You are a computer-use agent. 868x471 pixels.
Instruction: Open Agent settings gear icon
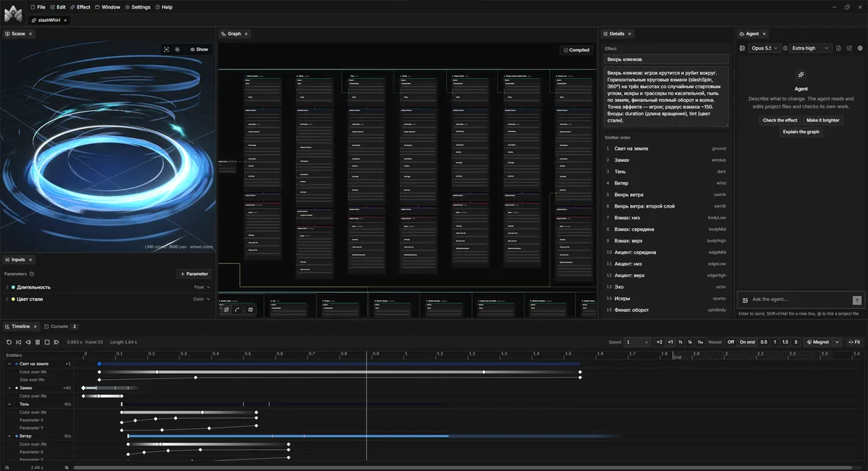click(860, 48)
